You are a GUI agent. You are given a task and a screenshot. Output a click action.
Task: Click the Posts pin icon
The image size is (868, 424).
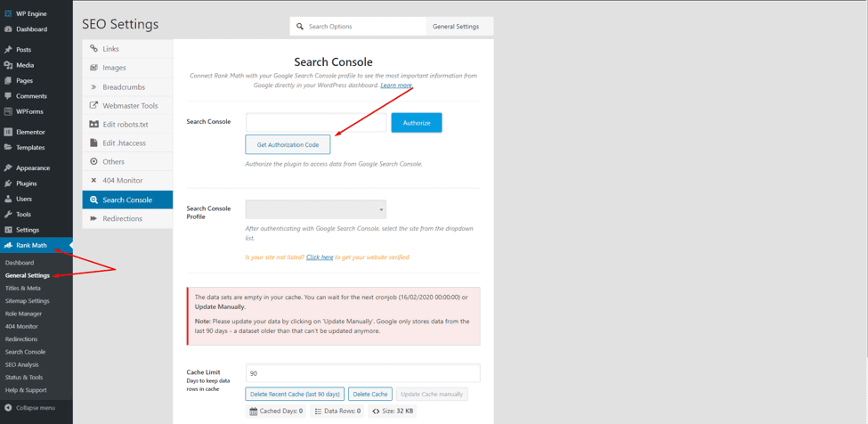pos(8,49)
